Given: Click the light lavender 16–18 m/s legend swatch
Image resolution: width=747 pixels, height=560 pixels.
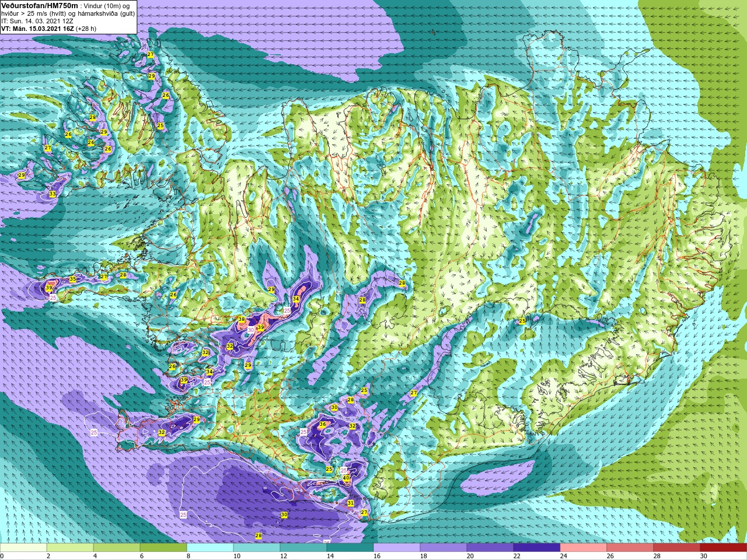Looking at the screenshot, I should point(397,548).
